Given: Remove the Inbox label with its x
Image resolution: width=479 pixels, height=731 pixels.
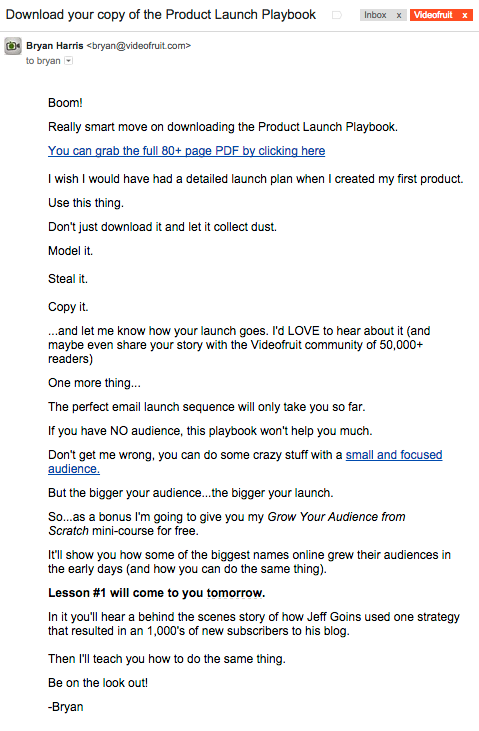Looking at the screenshot, I should [399, 15].
